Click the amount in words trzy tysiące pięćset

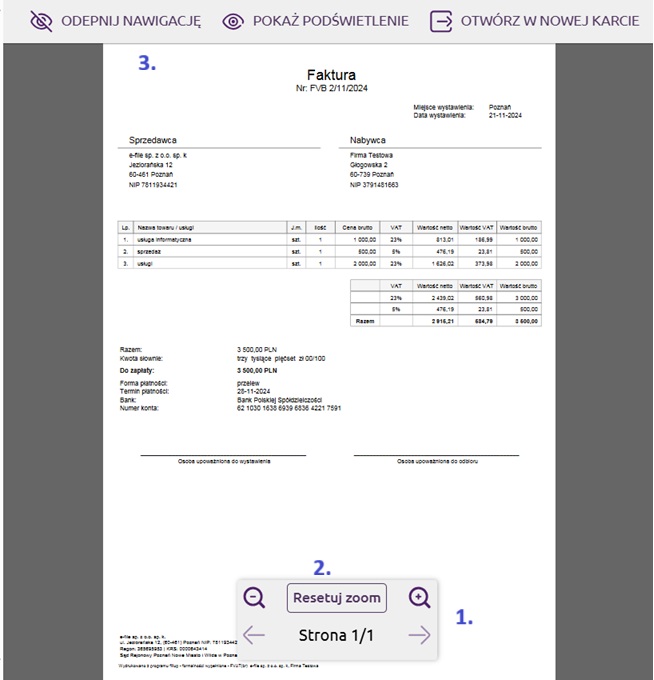(x=281, y=359)
